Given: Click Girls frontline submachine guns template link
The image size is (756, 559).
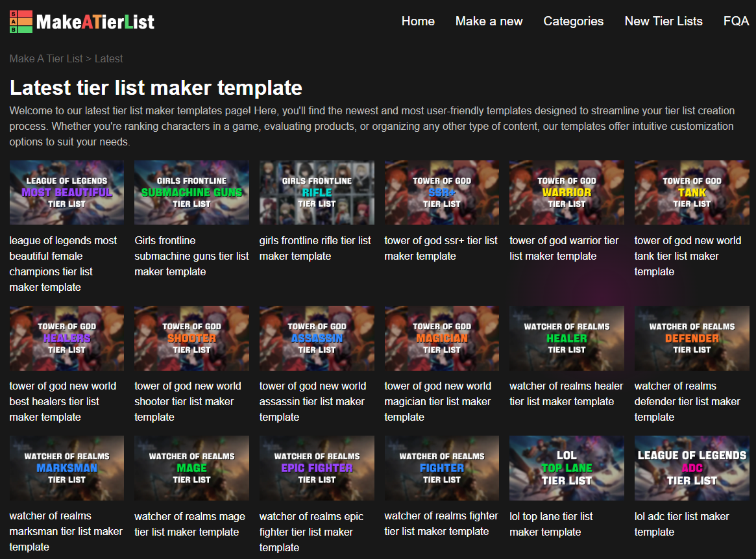Looking at the screenshot, I should point(191,256).
